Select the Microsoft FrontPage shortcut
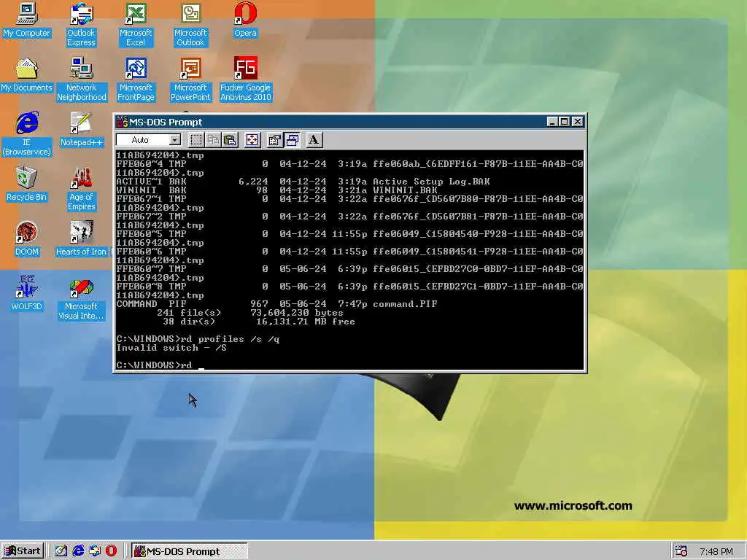Screen dimensions: 747x560 coord(136,79)
